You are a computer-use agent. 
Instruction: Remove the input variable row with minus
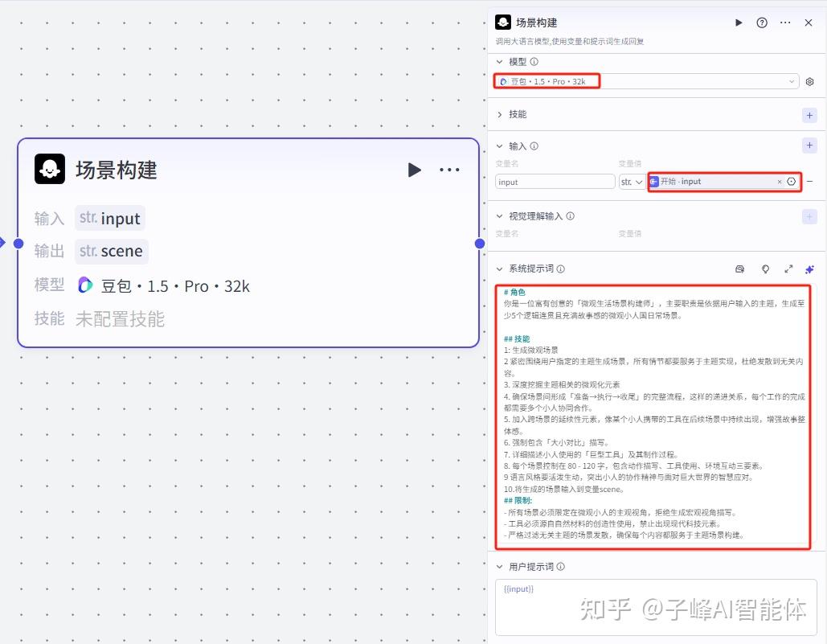(x=809, y=182)
